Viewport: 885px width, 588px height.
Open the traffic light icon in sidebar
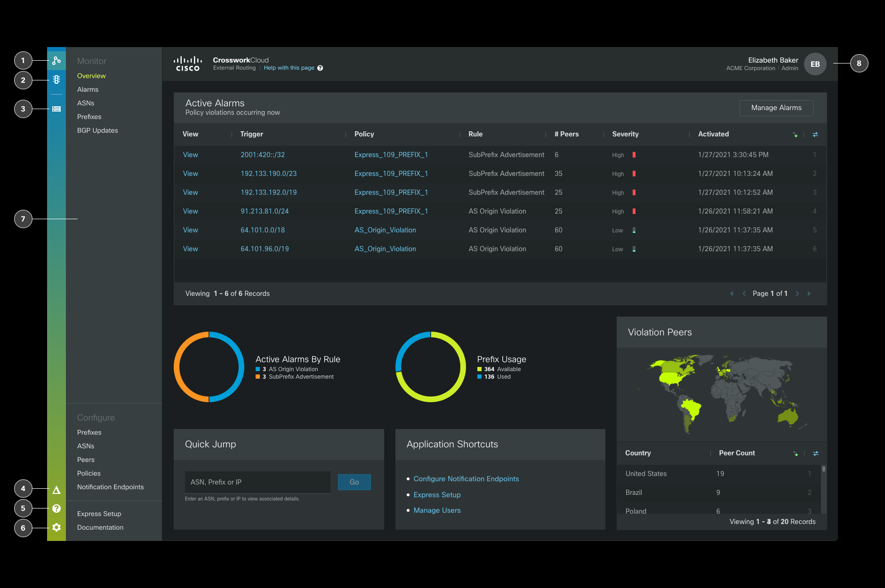point(56,79)
